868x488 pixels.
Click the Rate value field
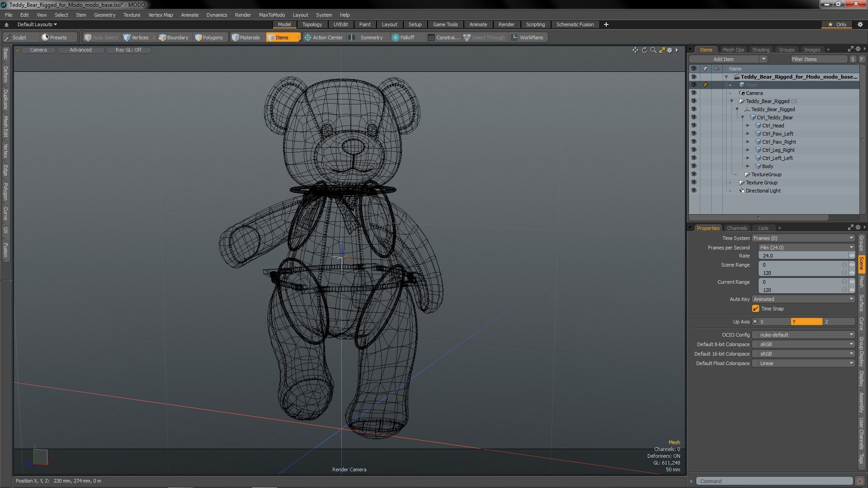tap(804, 256)
